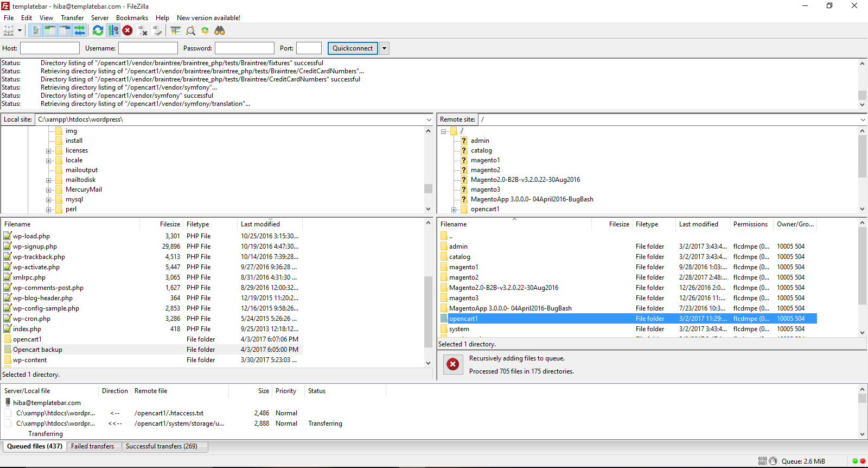Open the Bookmarks menu
The height and width of the screenshot is (468, 868).
click(x=132, y=18)
